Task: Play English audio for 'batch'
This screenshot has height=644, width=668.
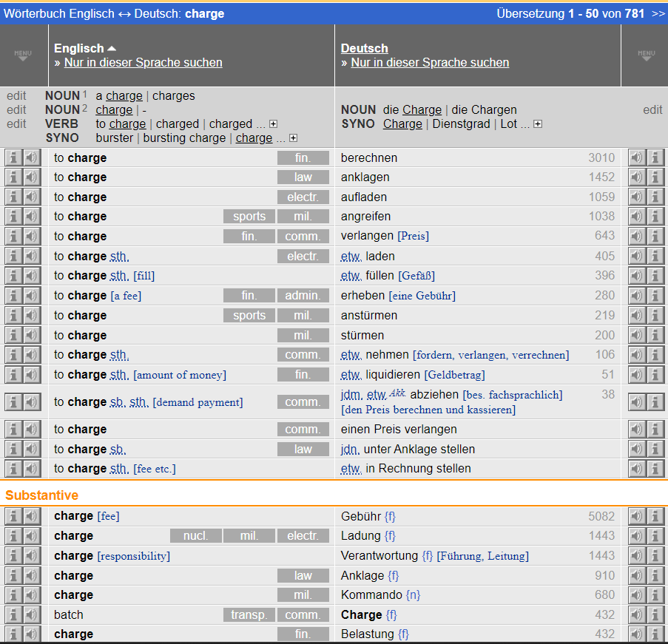Action: tap(32, 614)
